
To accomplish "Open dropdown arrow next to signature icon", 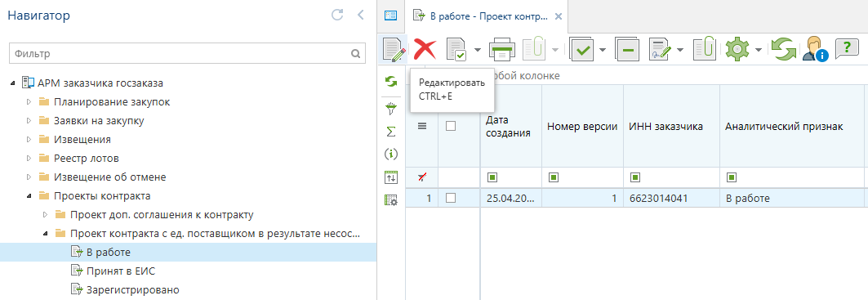I will click(680, 51).
